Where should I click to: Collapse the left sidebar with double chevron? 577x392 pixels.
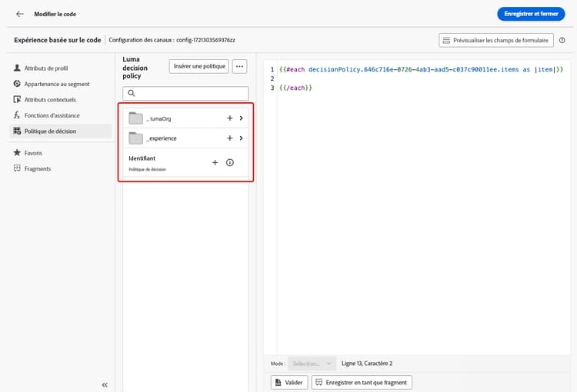point(105,384)
